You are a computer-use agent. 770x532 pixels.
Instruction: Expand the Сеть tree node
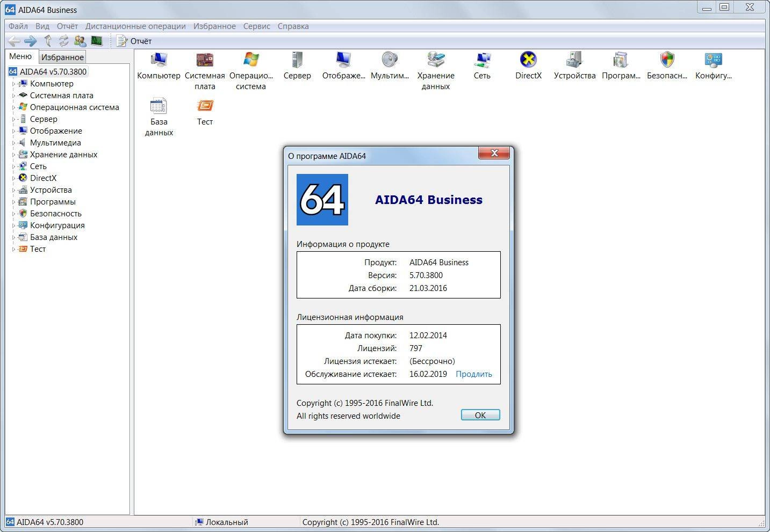(x=14, y=166)
